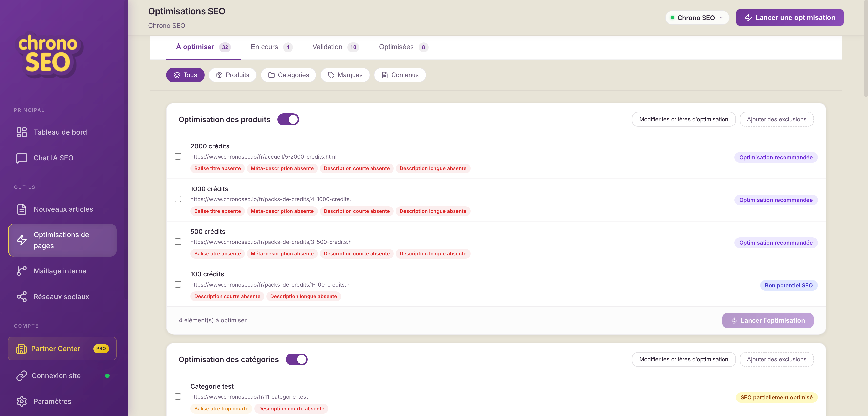Click Paramètres gear icon
Viewport: 868px width, 416px height.
[21, 401]
